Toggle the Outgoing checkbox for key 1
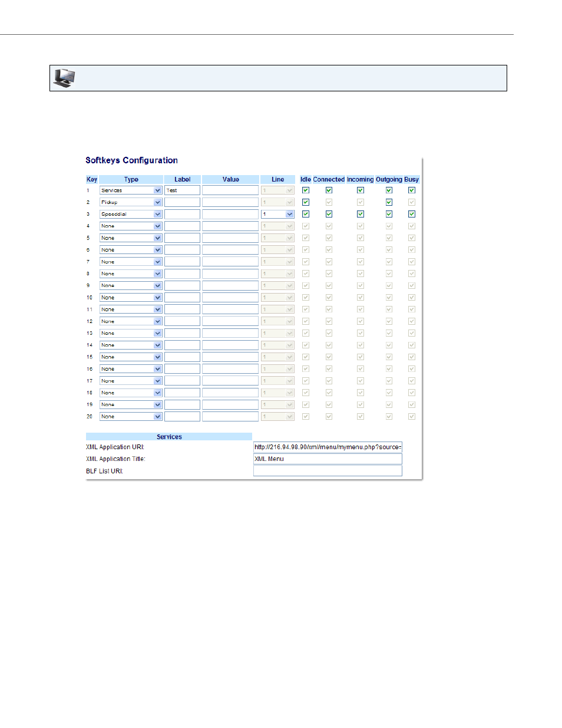This screenshot has width=562, height=728. click(x=389, y=190)
